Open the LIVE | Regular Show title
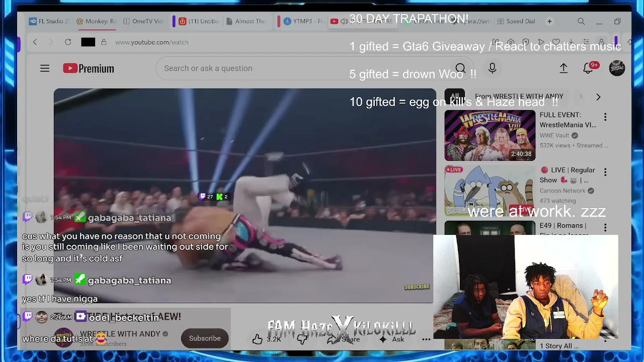 [x=568, y=175]
